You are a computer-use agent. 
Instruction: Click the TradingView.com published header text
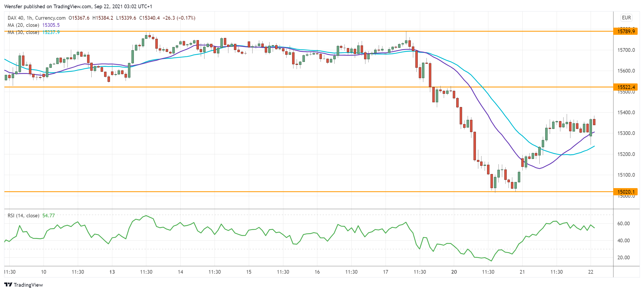tap(78, 6)
